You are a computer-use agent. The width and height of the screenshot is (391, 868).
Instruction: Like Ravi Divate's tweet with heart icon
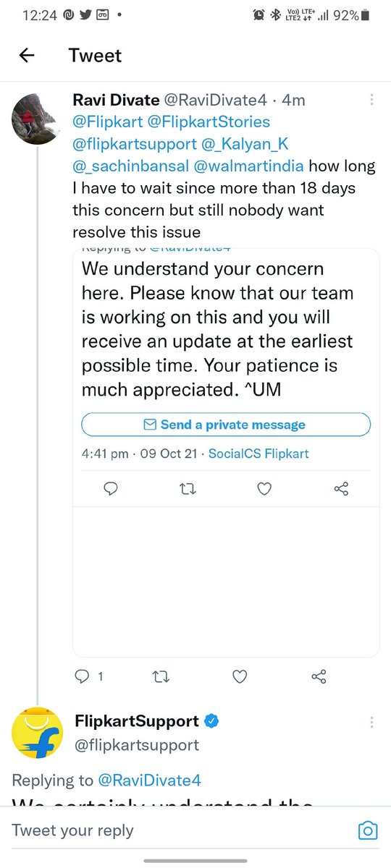[240, 676]
